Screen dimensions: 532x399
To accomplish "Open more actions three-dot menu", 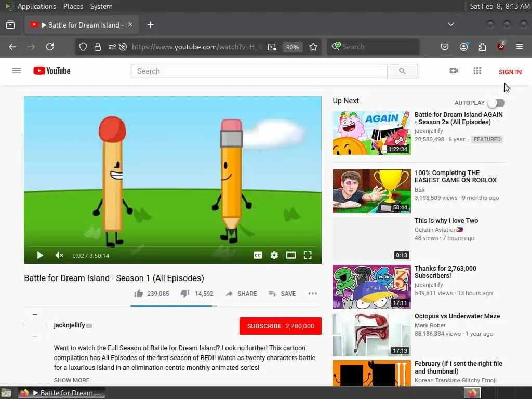I will click(312, 294).
